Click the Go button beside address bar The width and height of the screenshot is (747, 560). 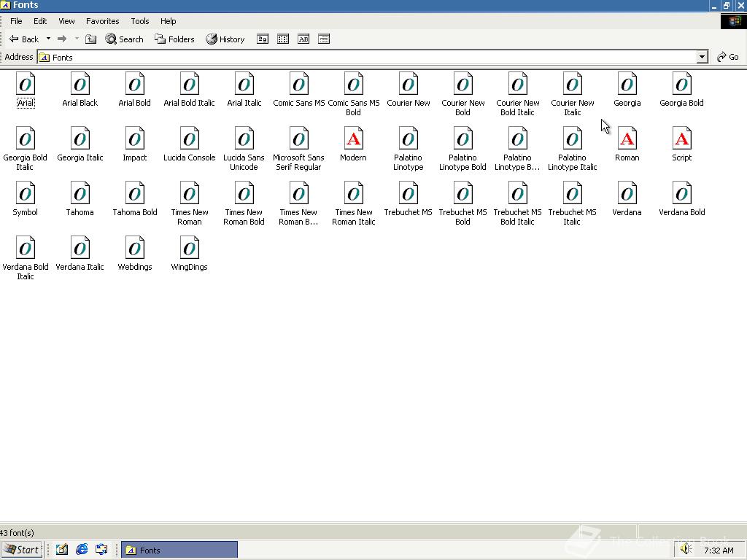click(728, 57)
